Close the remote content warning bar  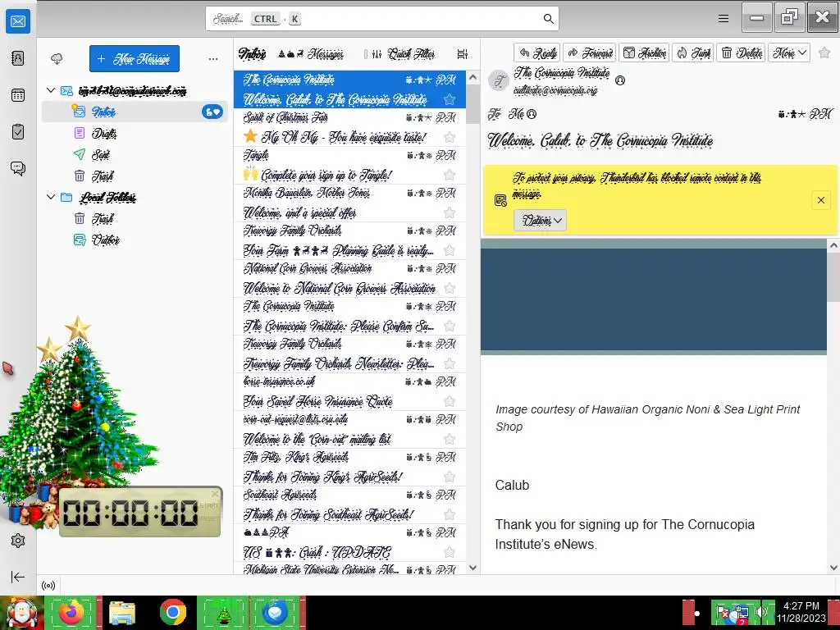(820, 200)
